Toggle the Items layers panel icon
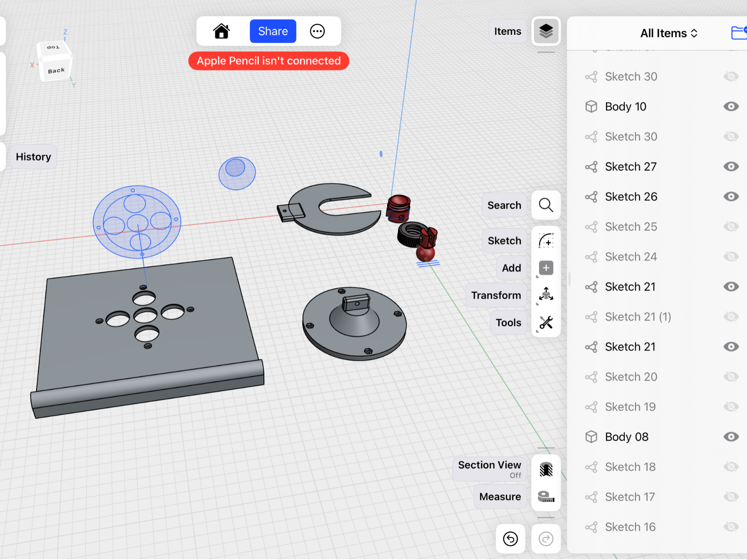 coord(546,31)
